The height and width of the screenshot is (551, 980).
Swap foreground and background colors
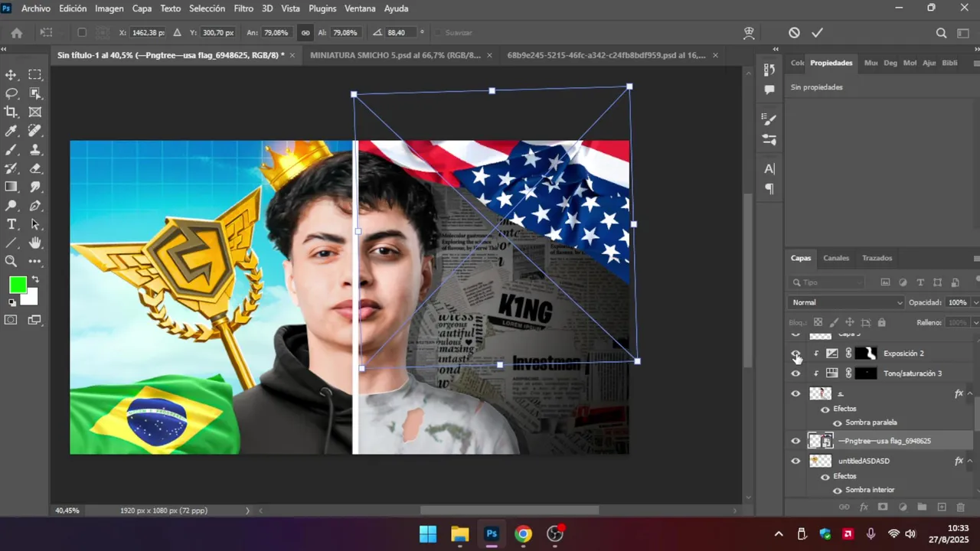tap(34, 279)
